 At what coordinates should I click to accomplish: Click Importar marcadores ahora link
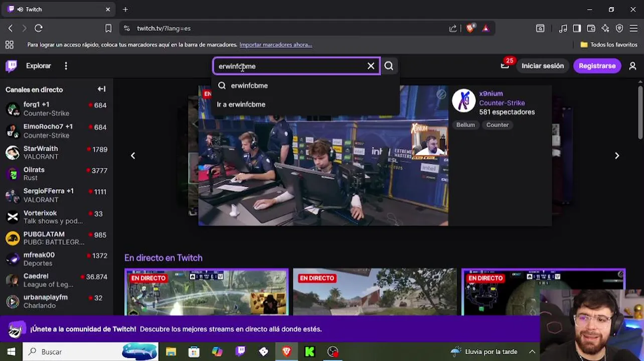276,45
